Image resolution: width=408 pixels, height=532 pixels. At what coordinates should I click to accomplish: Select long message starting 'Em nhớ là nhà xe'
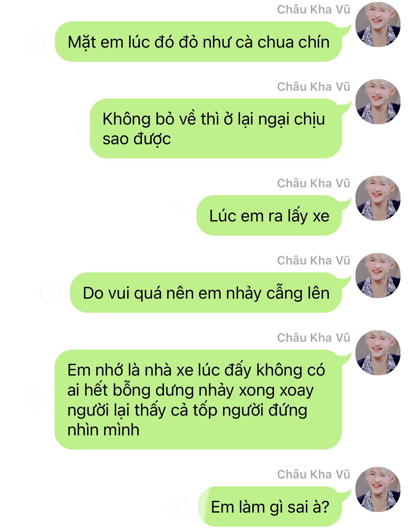click(x=198, y=400)
